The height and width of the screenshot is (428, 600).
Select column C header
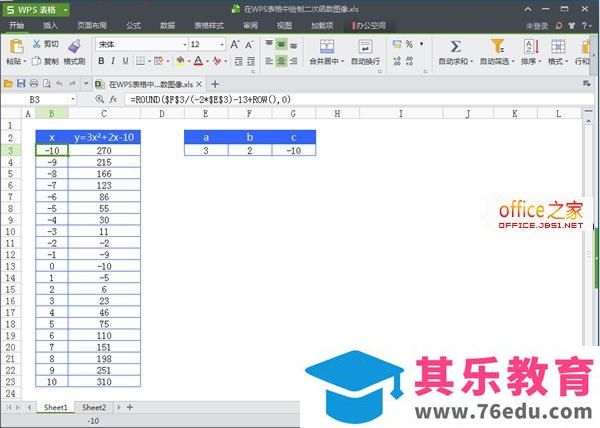tap(104, 114)
